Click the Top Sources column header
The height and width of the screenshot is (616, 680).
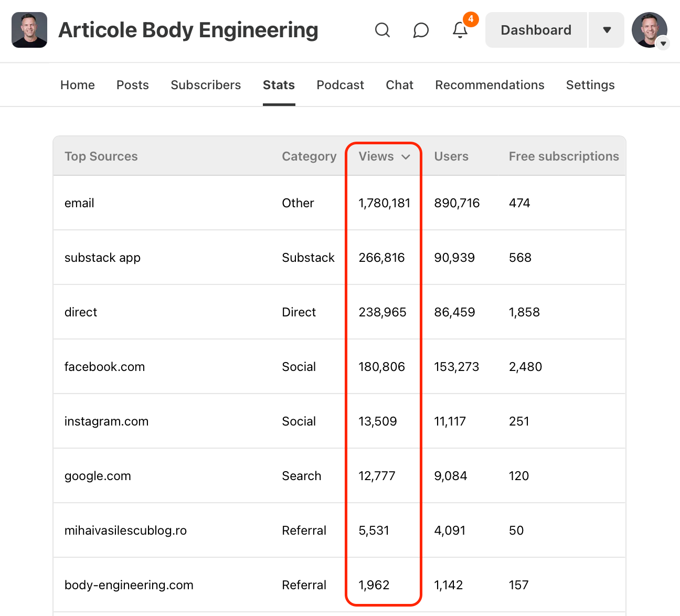click(101, 156)
